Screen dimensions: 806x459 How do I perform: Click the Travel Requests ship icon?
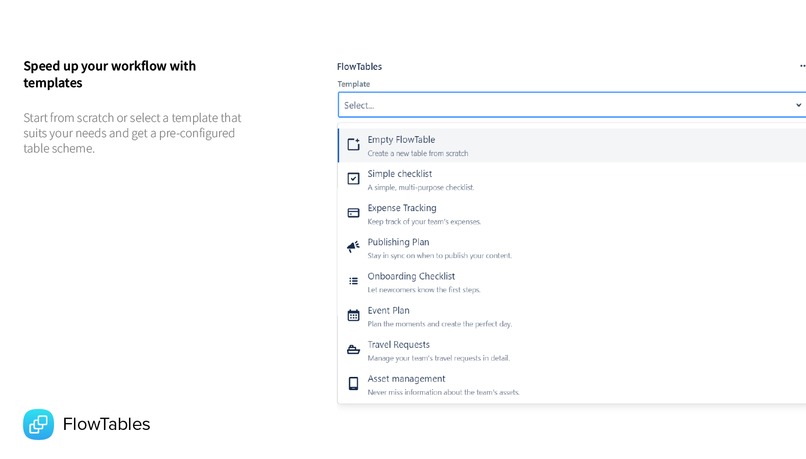(353, 350)
